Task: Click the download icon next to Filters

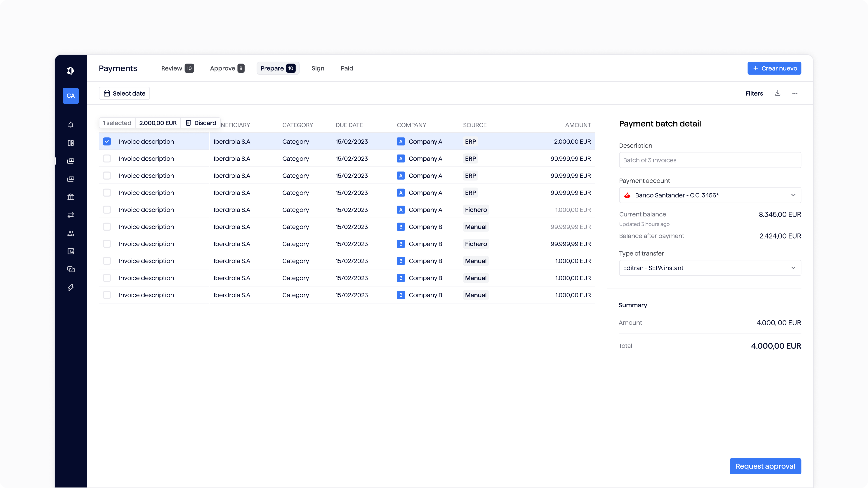Action: [x=778, y=93]
